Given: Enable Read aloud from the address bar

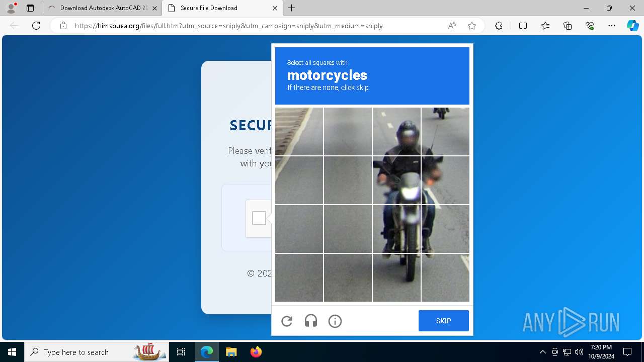Looking at the screenshot, I should pyautogui.click(x=452, y=26).
